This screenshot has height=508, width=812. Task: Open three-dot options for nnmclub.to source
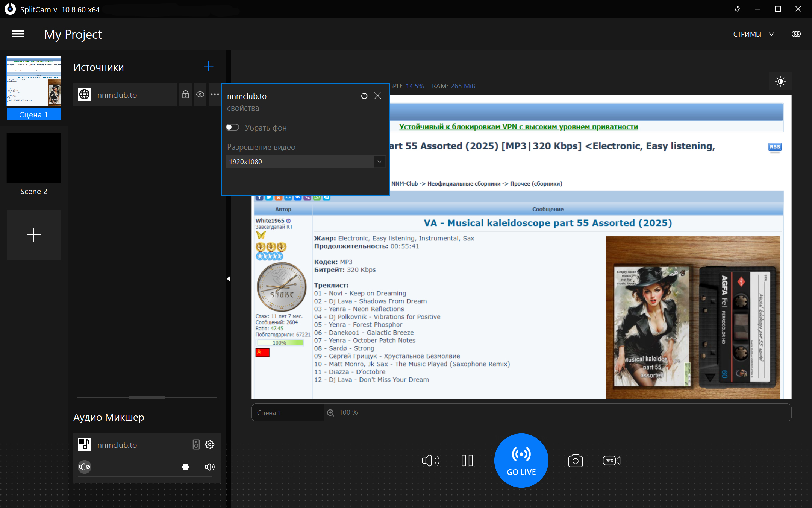point(215,94)
